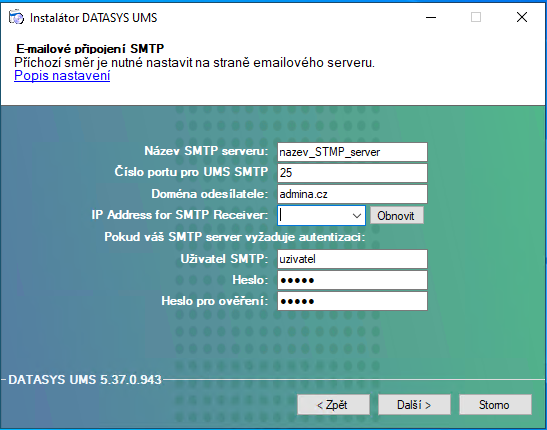Focus the Číslo portu pro UMS SMTP field
The height and width of the screenshot is (430, 547).
click(x=352, y=173)
